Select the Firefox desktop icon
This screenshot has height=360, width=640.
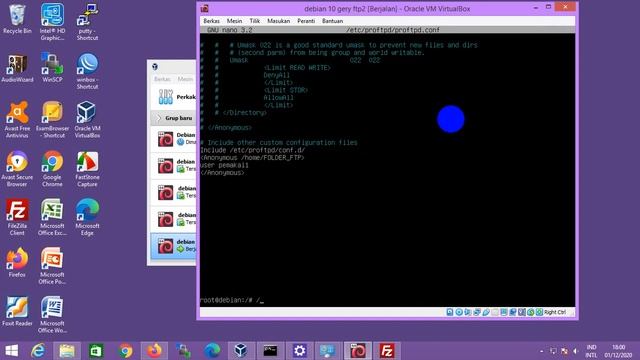point(17,262)
